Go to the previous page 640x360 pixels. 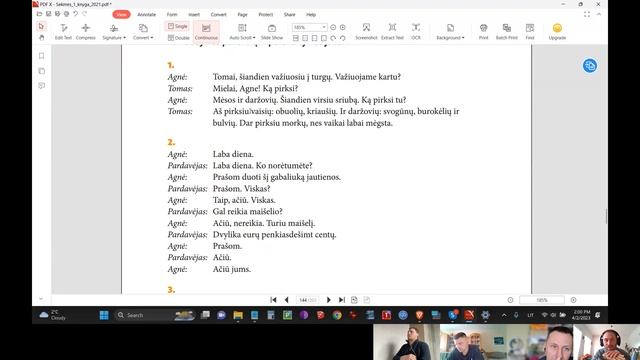pyautogui.click(x=287, y=300)
